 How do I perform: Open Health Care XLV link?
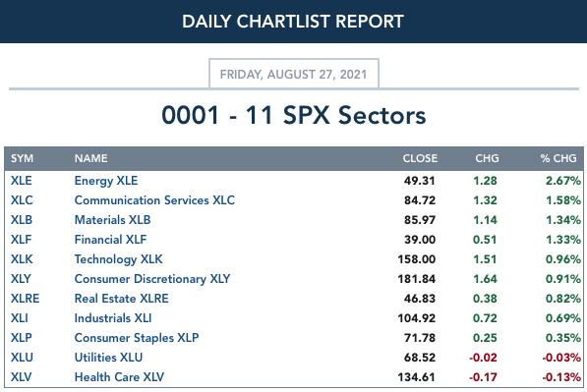(x=119, y=377)
